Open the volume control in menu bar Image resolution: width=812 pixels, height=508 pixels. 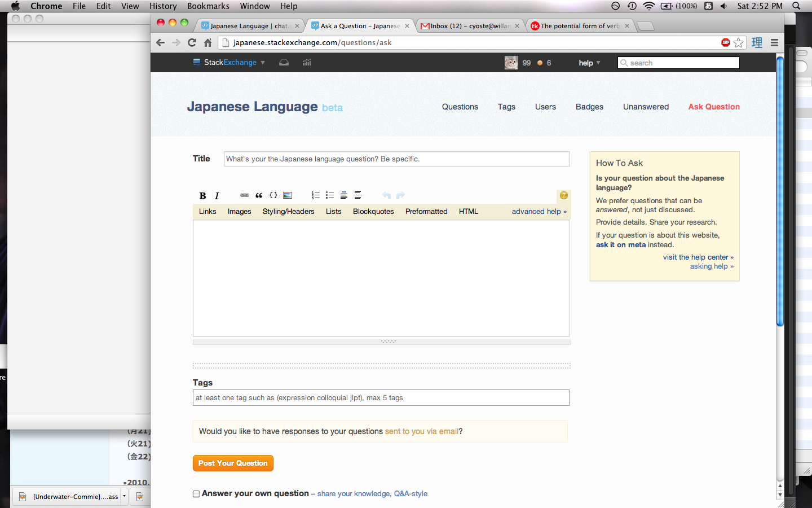[x=724, y=6]
